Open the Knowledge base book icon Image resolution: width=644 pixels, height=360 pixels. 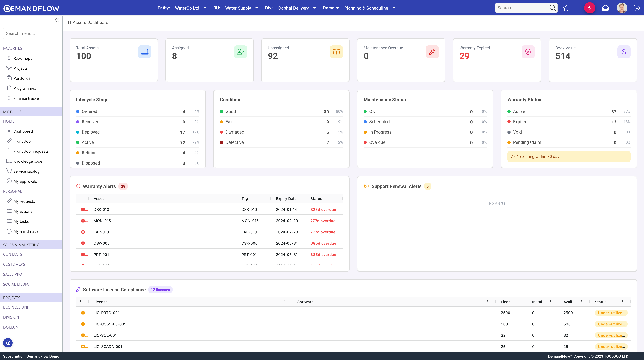pyautogui.click(x=9, y=161)
